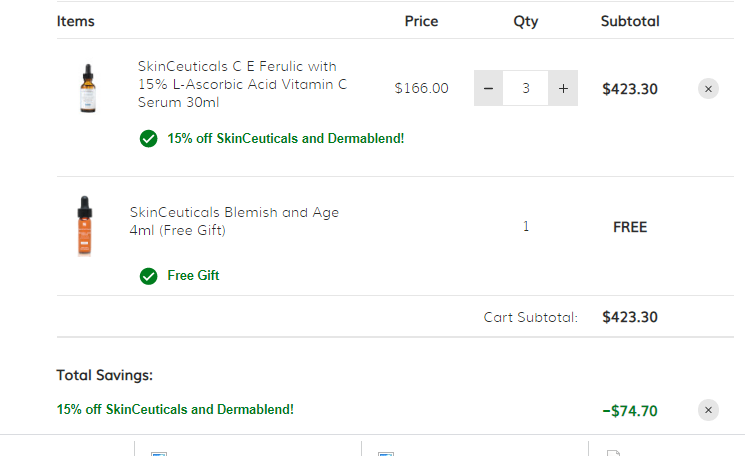This screenshot has height=456, width=745.
Task: Click the Free Gift promotion label
Action: tap(193, 276)
